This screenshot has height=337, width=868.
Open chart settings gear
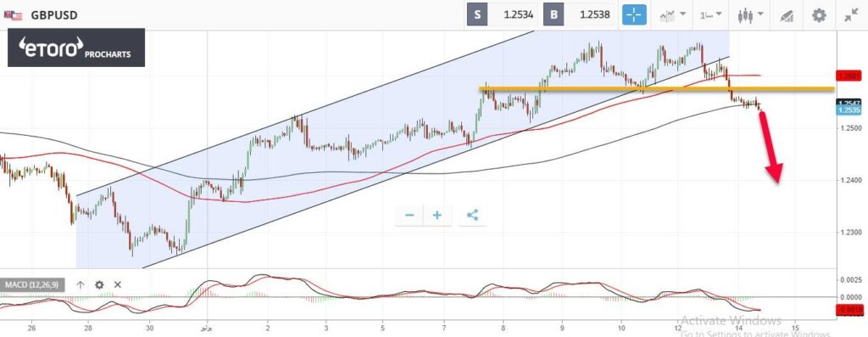[819, 15]
